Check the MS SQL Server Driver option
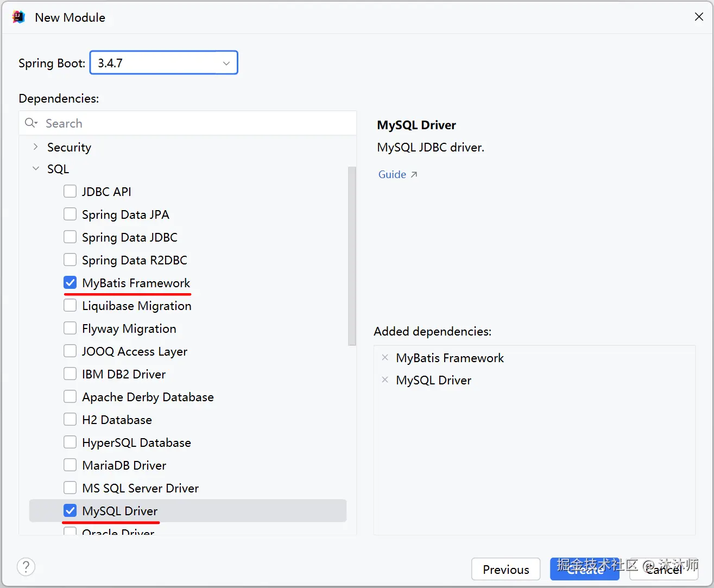This screenshot has width=714, height=588. coord(70,488)
